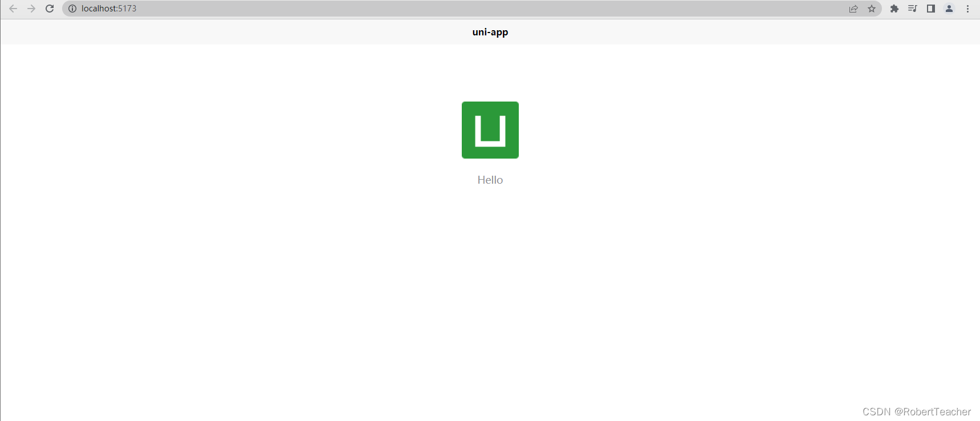980x421 pixels.
Task: Click the uni-app page title
Action: tap(490, 32)
